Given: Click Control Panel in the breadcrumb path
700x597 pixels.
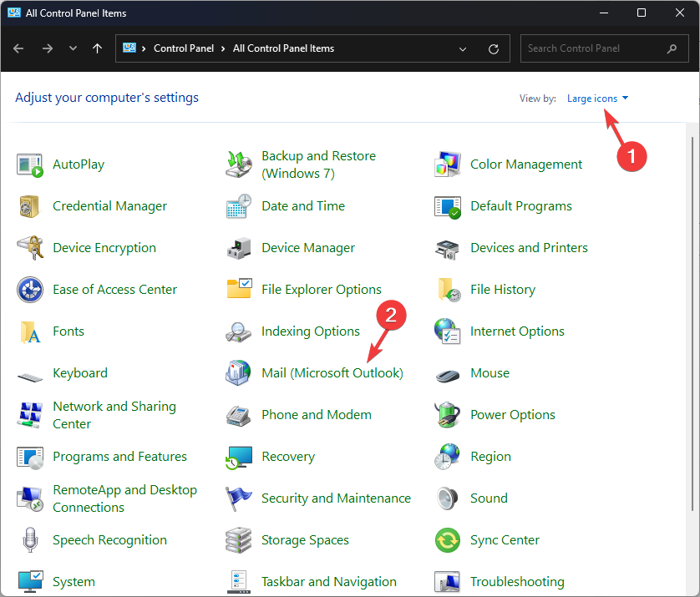Looking at the screenshot, I should click(185, 48).
